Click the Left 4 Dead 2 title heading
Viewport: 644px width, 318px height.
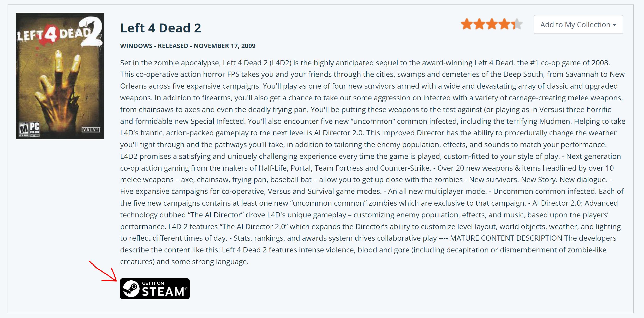[160, 28]
